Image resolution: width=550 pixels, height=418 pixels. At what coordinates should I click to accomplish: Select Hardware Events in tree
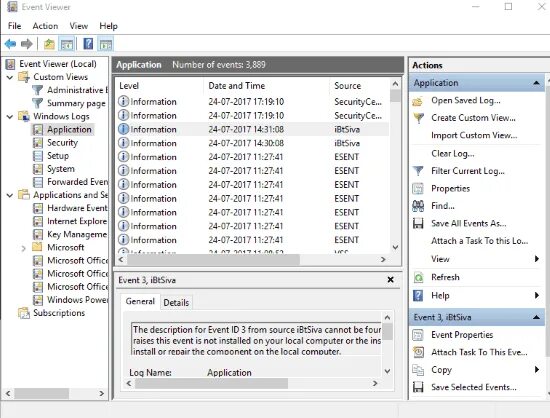[x=77, y=208]
